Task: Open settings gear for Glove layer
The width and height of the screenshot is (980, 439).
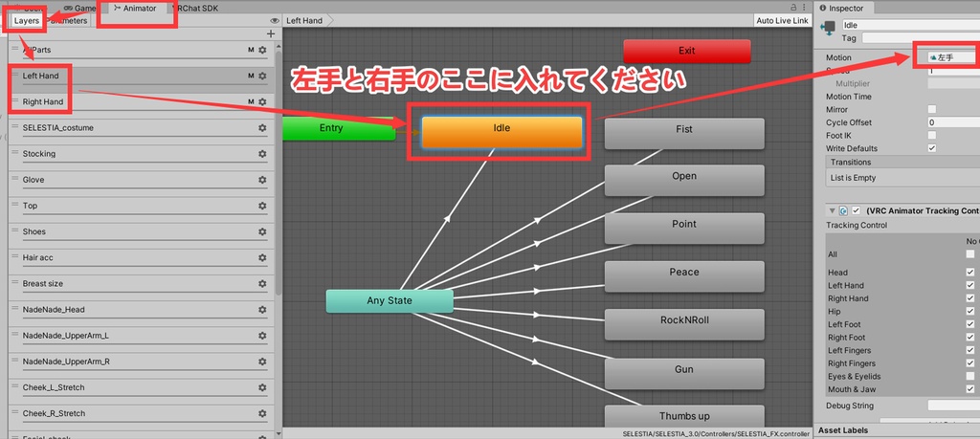Action: 262,180
